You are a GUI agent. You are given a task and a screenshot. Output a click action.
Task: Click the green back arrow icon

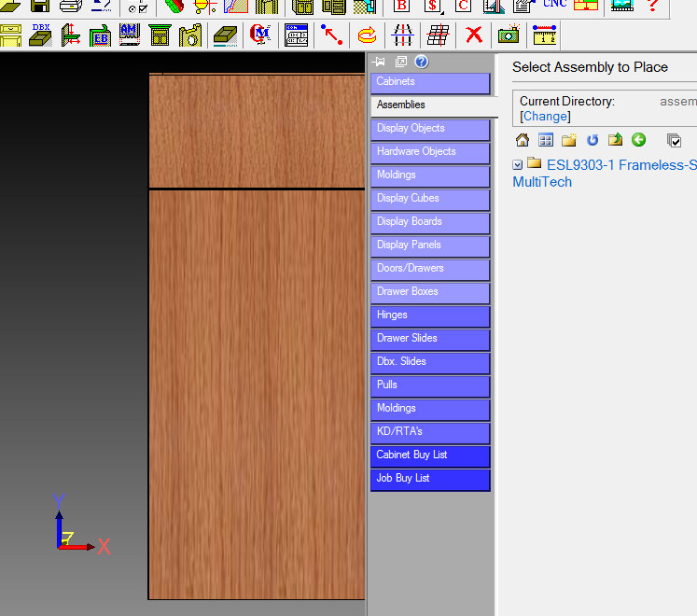point(638,140)
